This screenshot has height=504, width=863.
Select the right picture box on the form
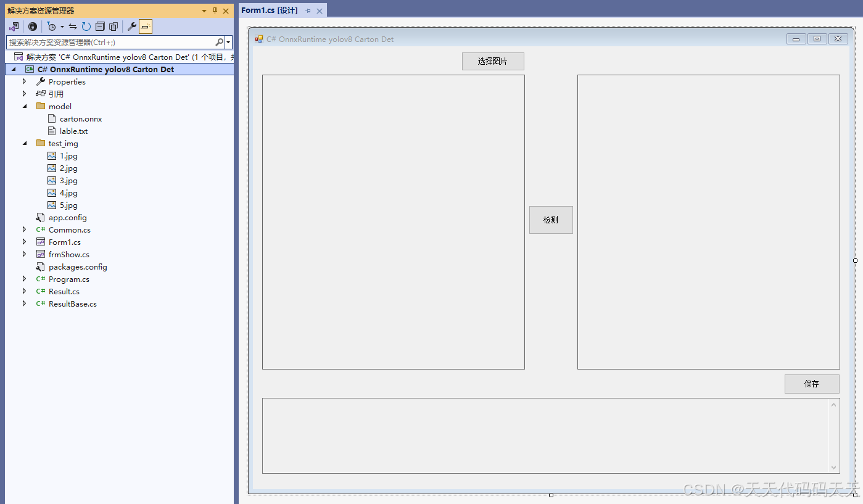click(x=709, y=222)
